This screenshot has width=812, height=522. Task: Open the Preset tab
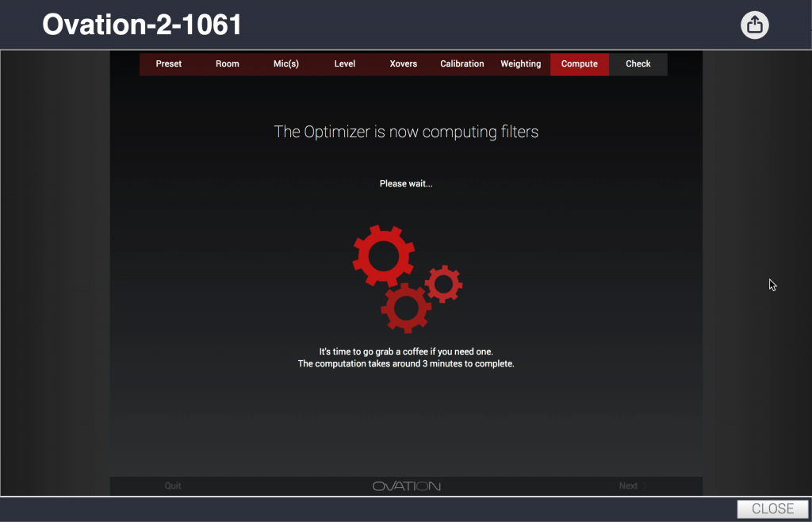[169, 63]
